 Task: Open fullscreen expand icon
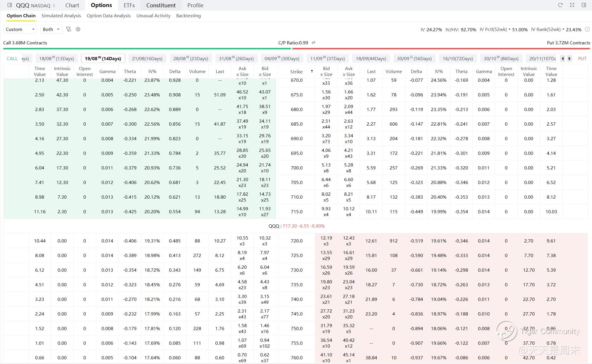point(572,5)
